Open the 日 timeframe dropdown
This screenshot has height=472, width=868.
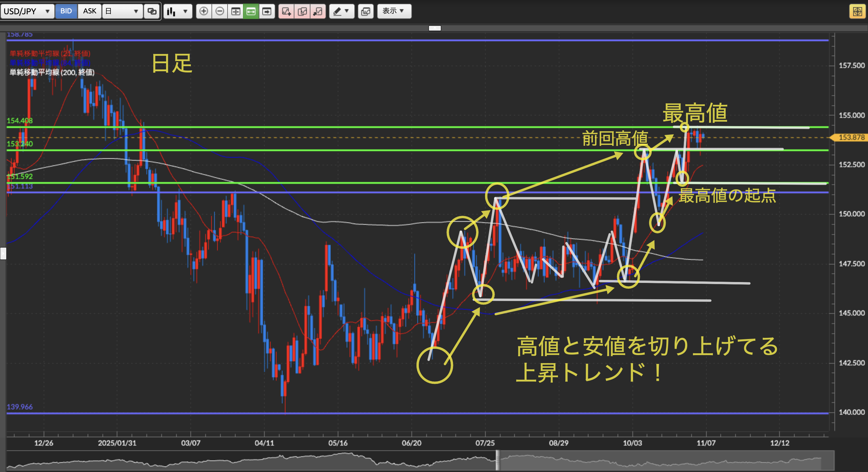click(x=122, y=11)
